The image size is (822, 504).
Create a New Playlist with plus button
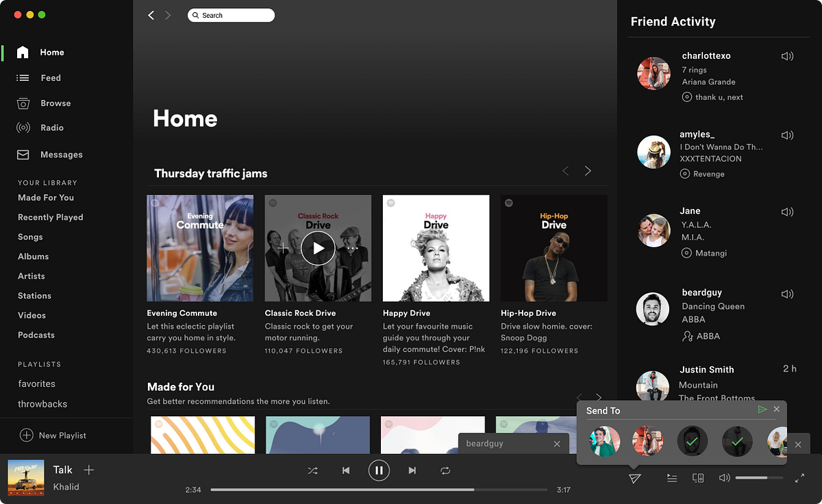(x=26, y=436)
